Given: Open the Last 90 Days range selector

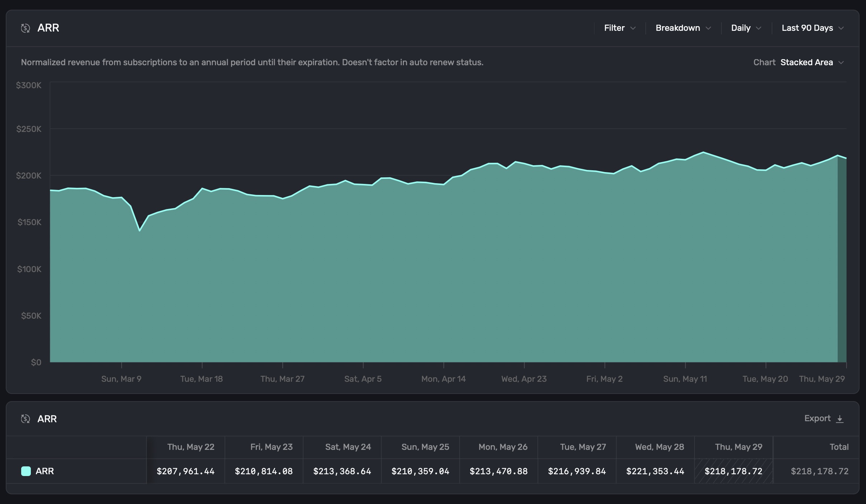Looking at the screenshot, I should (807, 28).
